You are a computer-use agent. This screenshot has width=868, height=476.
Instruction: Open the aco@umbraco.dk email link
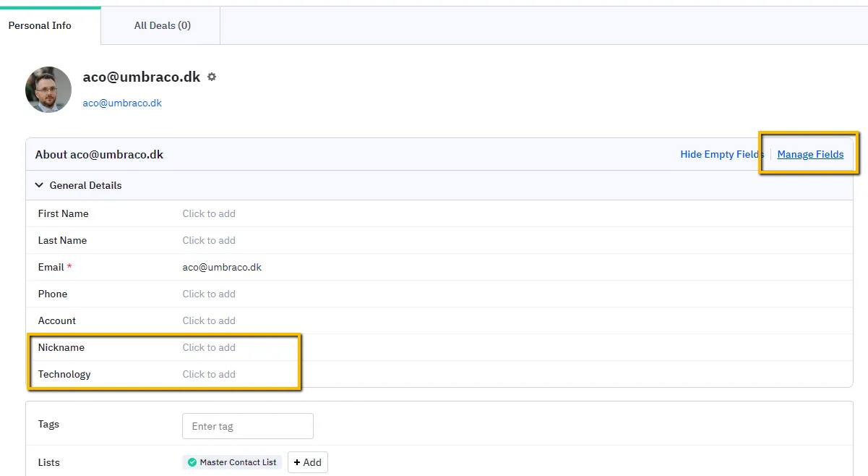121,103
